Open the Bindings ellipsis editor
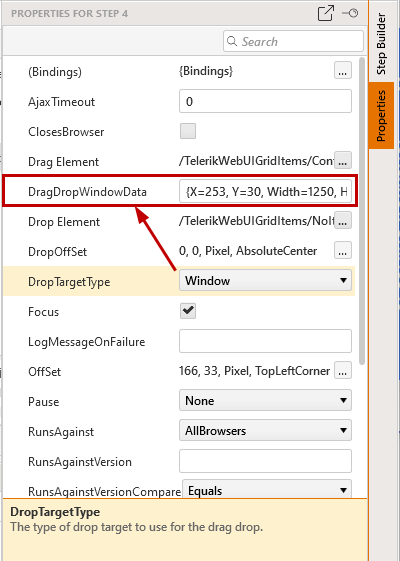The height and width of the screenshot is (561, 400). 343,70
